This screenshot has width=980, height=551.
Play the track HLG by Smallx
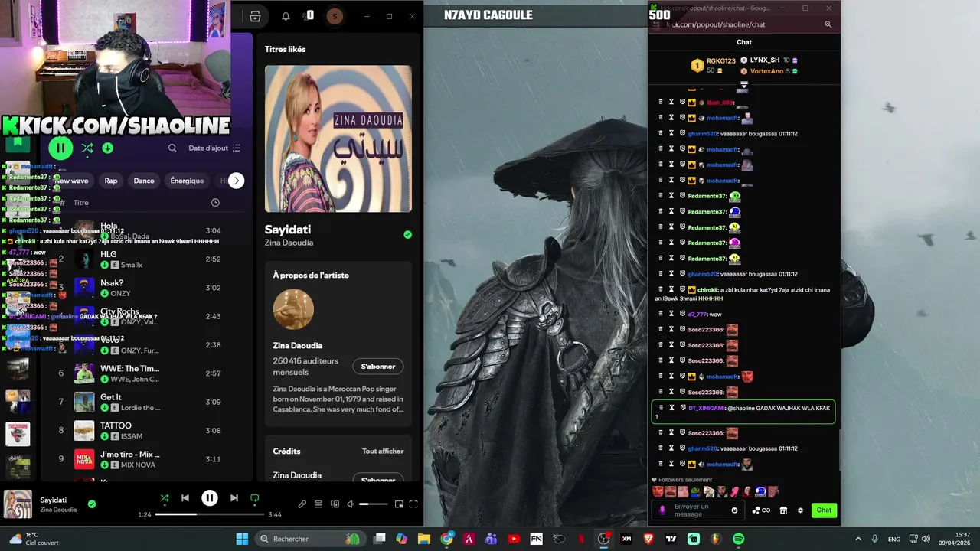tap(142, 259)
